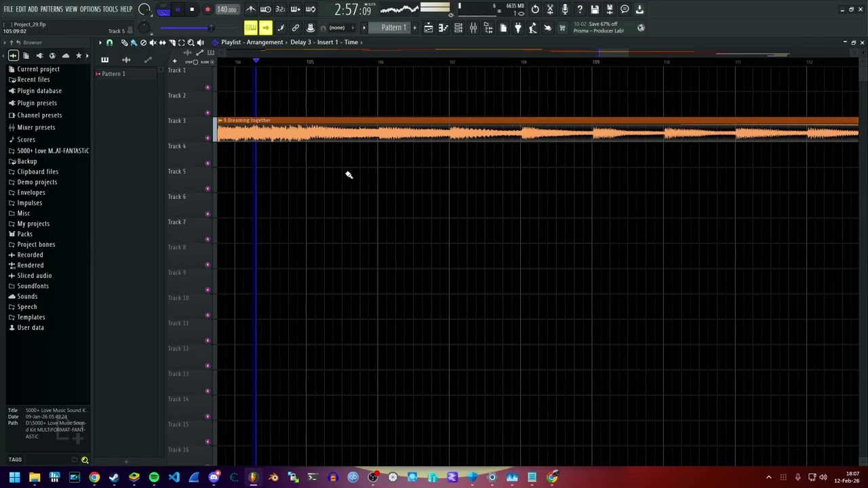This screenshot has height=488, width=868.
Task: Toggle loop recording
Action: (x=310, y=9)
